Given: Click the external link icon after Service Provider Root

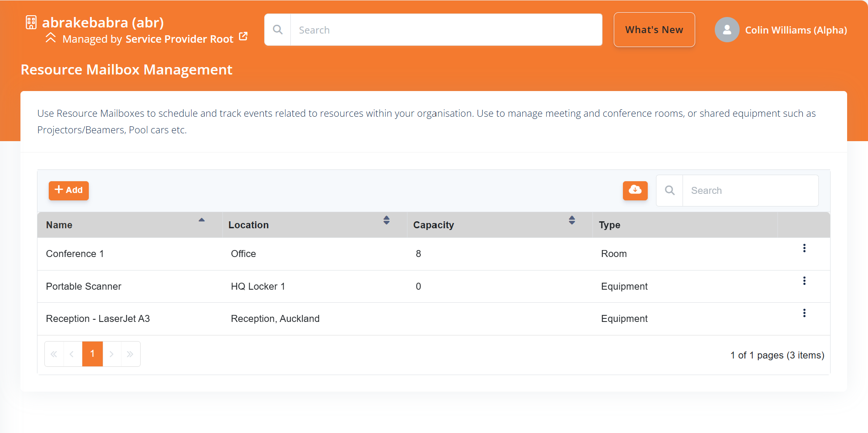Looking at the screenshot, I should (x=243, y=36).
